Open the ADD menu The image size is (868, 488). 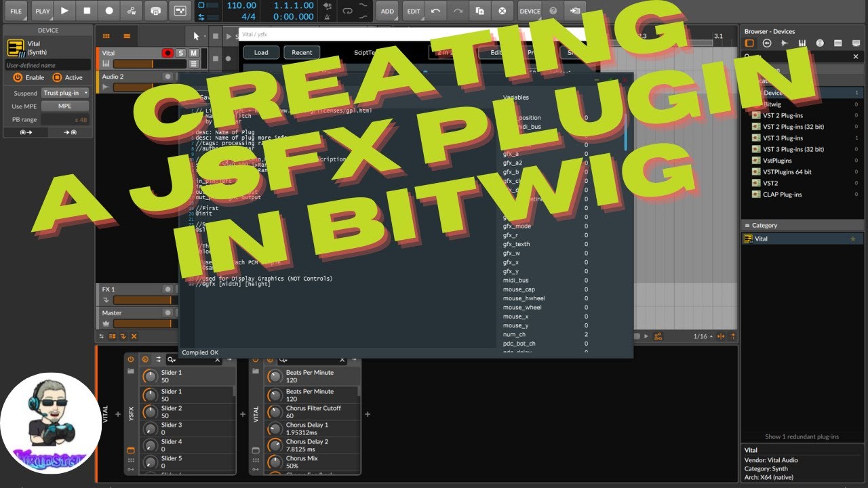click(387, 11)
